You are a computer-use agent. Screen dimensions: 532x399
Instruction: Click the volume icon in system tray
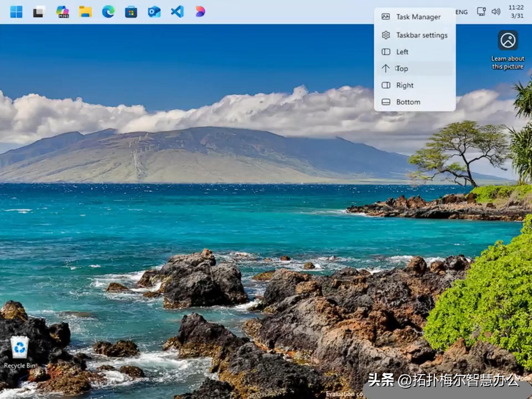pos(495,11)
